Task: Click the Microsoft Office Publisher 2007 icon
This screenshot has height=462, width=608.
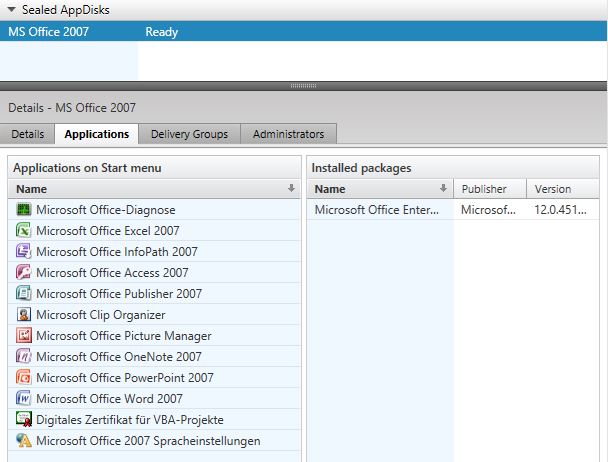Action: 24,294
